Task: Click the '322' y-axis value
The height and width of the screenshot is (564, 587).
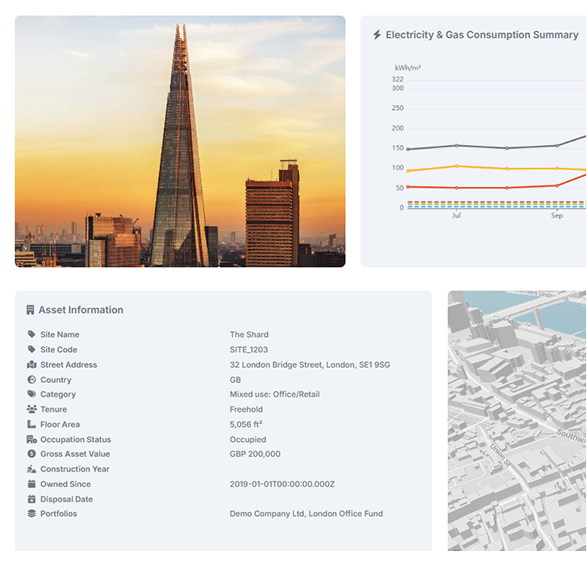Action: pyautogui.click(x=398, y=79)
